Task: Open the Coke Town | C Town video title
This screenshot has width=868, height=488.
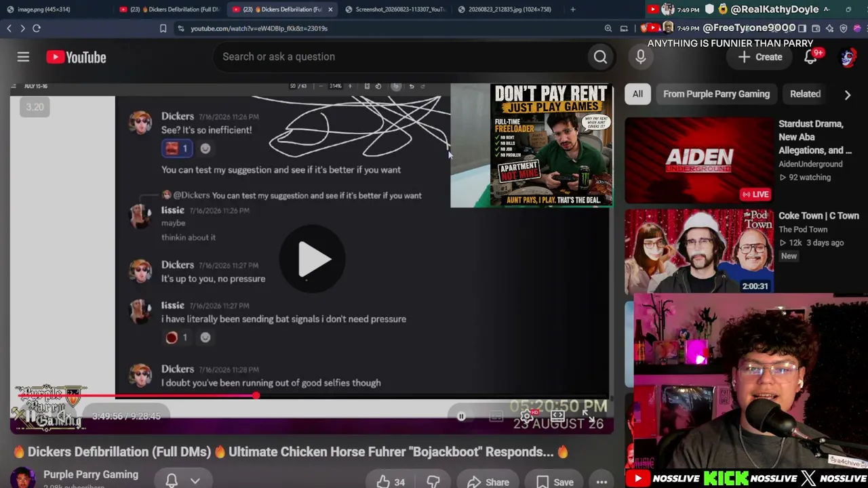Action: (x=818, y=216)
